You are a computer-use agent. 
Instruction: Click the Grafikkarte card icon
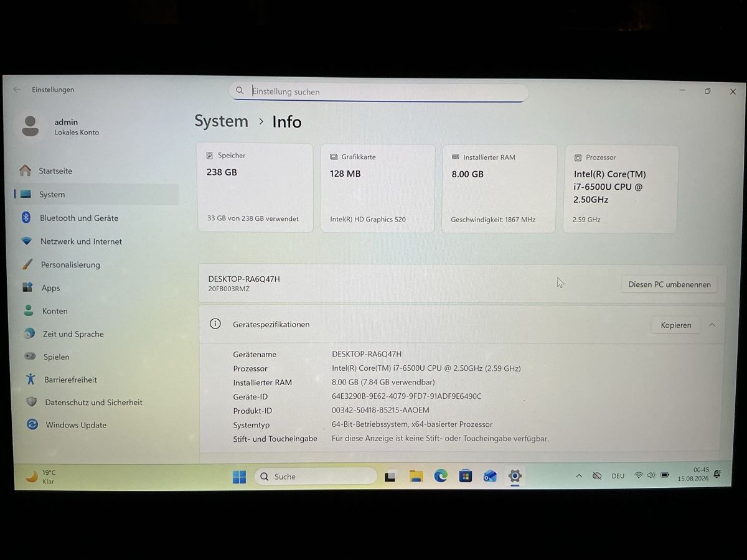[x=334, y=157]
